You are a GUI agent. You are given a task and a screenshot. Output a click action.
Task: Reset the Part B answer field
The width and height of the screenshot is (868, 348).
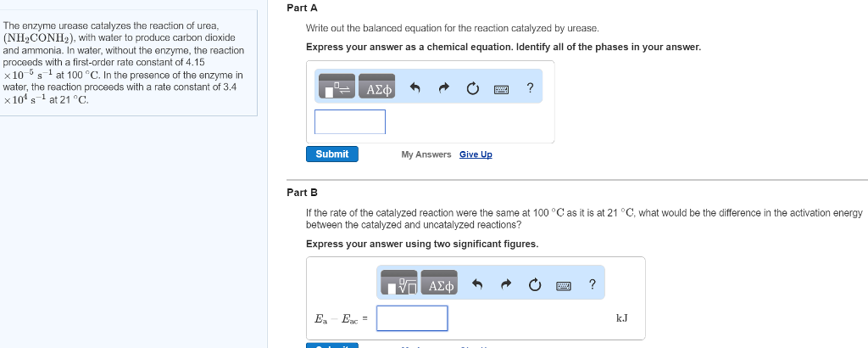(x=535, y=284)
